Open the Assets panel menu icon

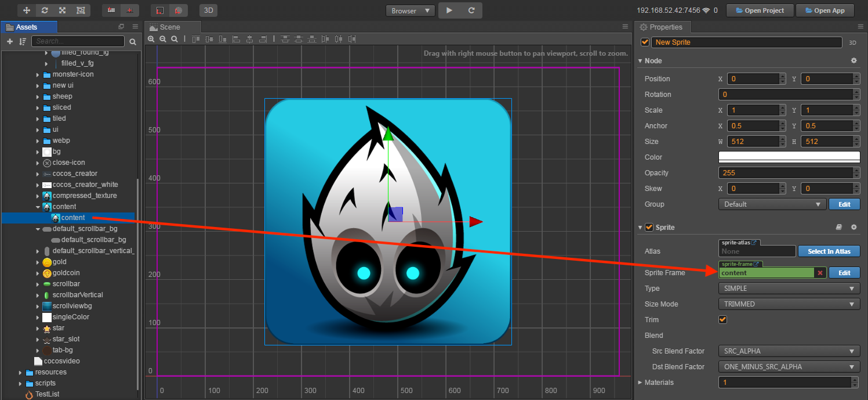pyautogui.click(x=135, y=27)
